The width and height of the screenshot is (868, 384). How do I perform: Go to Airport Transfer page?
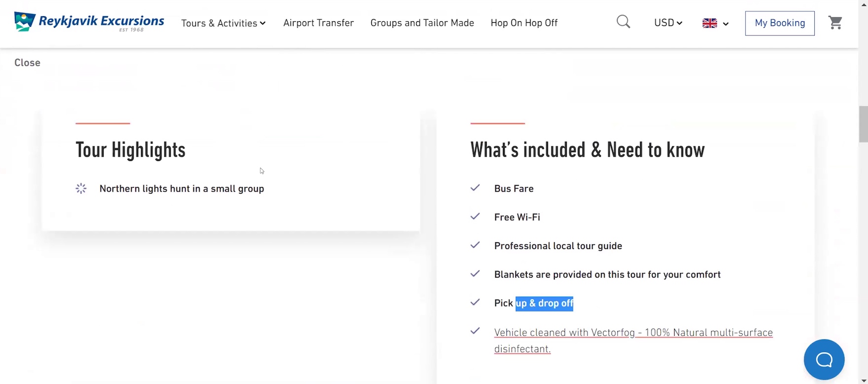pos(318,23)
